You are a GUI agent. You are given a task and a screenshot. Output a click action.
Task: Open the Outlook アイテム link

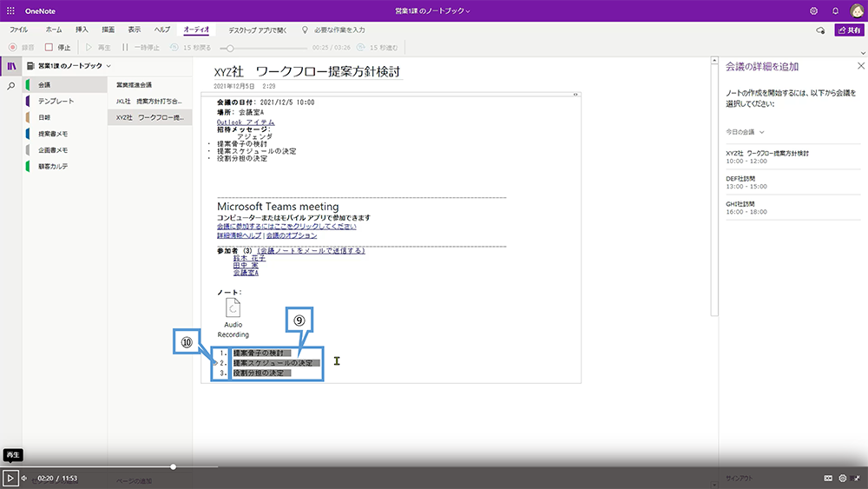click(246, 122)
